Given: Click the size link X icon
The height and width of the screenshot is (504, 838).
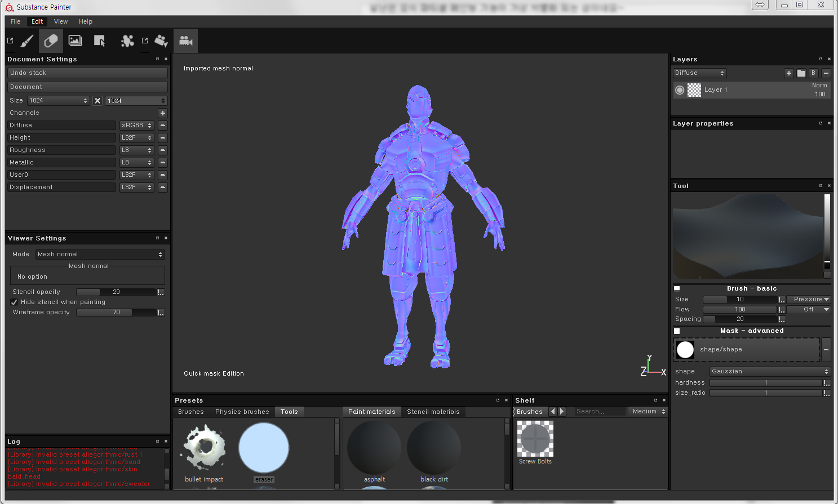Looking at the screenshot, I should pos(97,101).
